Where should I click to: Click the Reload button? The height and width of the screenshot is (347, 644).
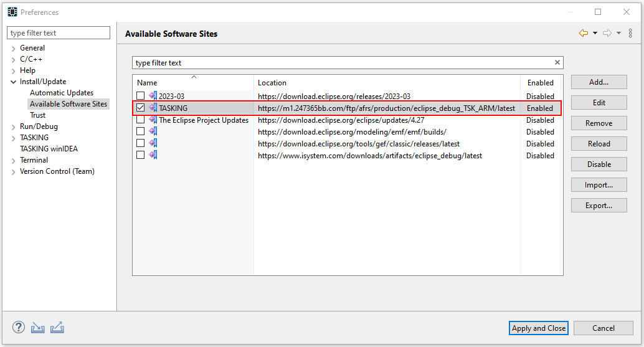[599, 144]
